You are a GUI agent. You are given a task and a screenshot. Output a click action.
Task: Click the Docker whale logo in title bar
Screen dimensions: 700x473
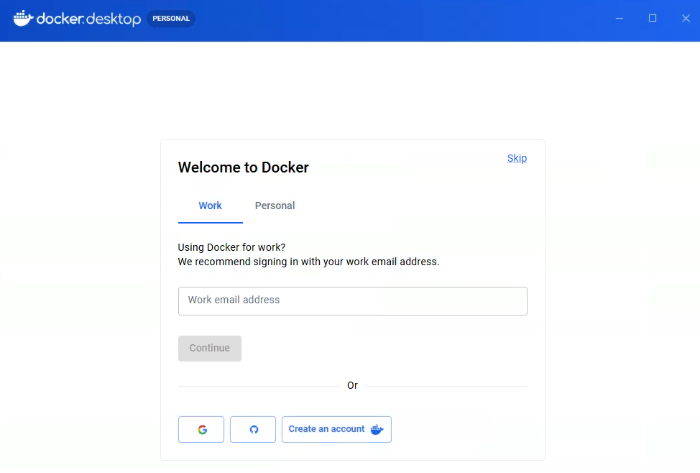pos(23,18)
